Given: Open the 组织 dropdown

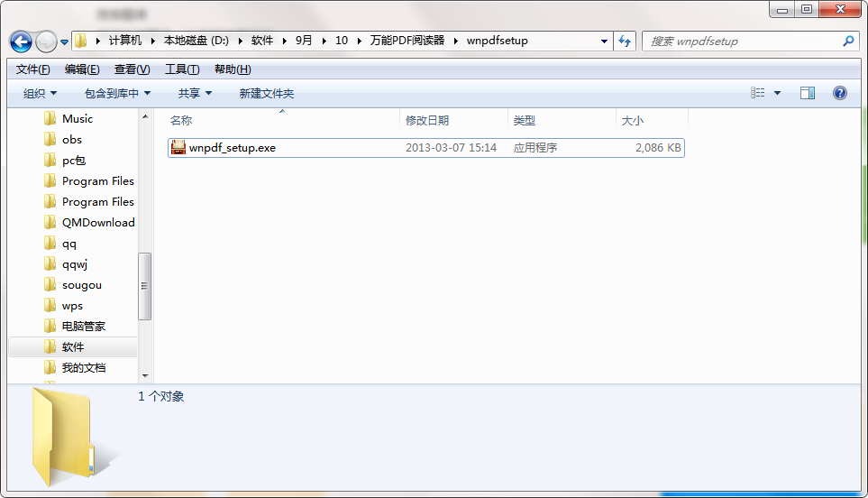Looking at the screenshot, I should [40, 93].
